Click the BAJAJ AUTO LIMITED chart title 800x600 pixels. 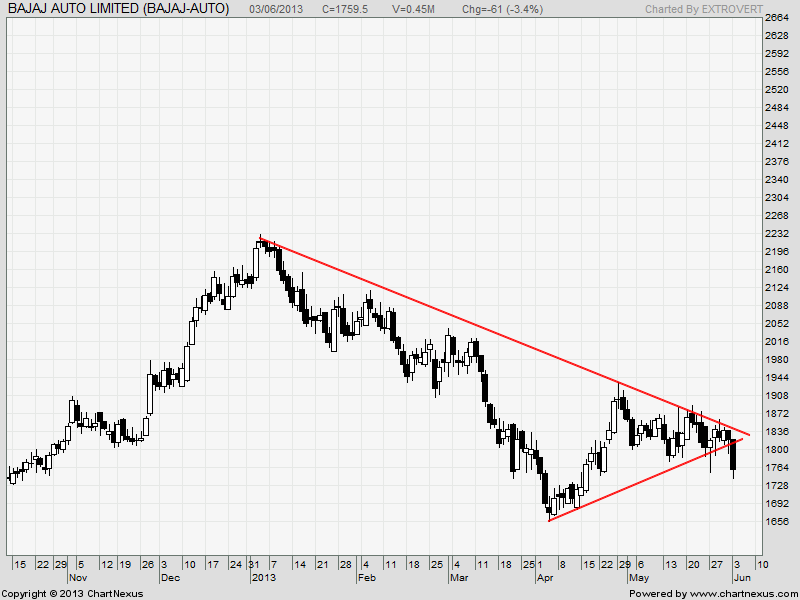tap(118, 9)
